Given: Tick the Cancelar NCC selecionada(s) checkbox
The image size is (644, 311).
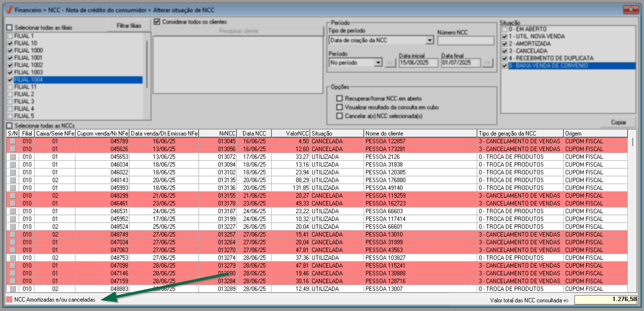Looking at the screenshot, I should 339,116.
